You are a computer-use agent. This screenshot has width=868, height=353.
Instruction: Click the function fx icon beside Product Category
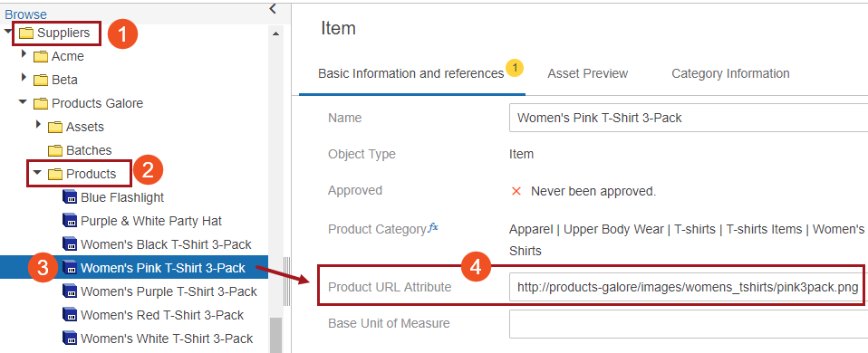pyautogui.click(x=433, y=227)
